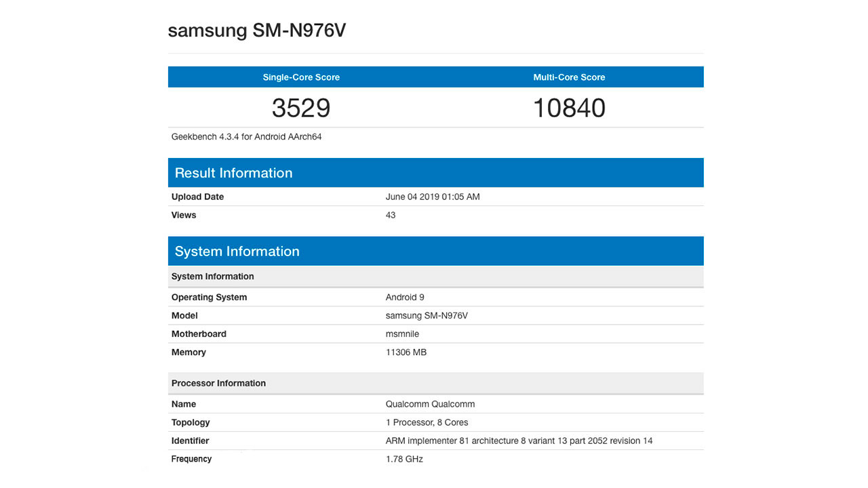
Task: Click the Single-Core Score header
Action: pos(301,77)
